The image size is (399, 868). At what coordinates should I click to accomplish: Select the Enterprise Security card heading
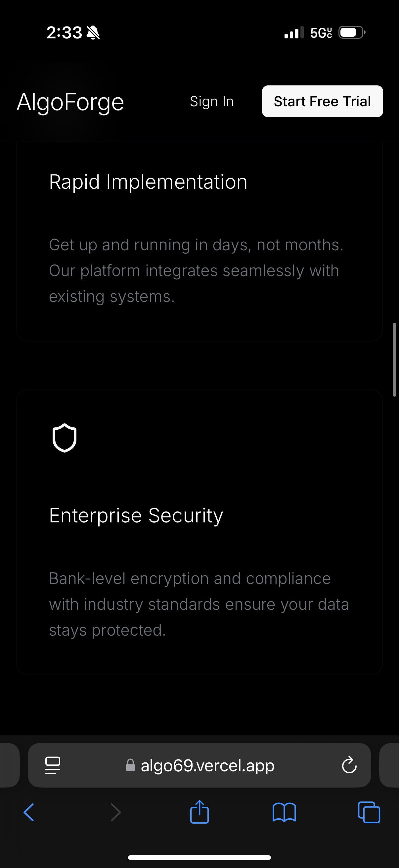[136, 515]
